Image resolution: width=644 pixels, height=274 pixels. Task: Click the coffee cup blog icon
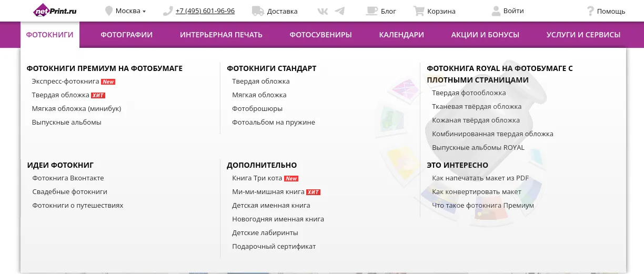(x=372, y=11)
